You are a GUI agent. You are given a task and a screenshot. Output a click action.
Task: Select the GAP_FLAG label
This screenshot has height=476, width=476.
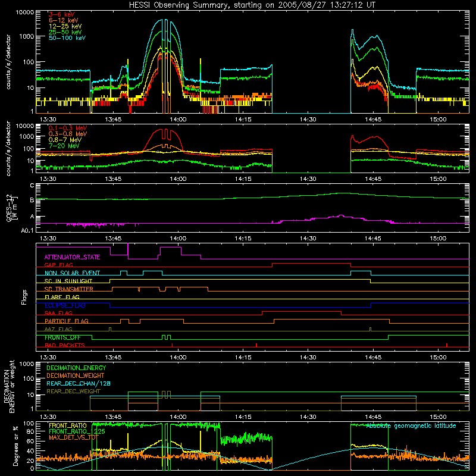point(58,265)
